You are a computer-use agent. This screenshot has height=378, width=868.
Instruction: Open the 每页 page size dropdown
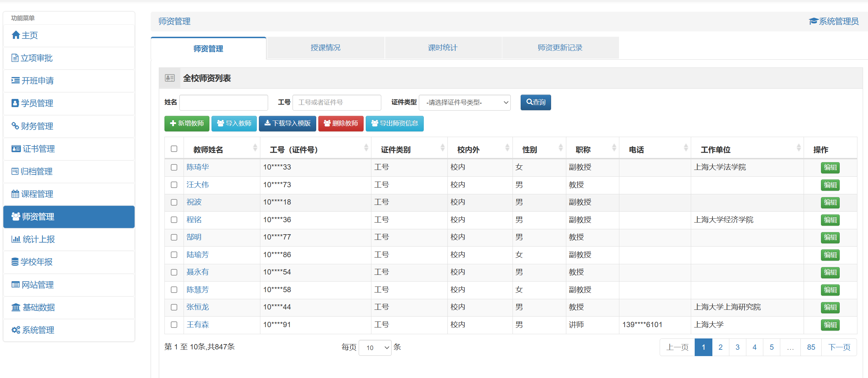pyautogui.click(x=375, y=348)
